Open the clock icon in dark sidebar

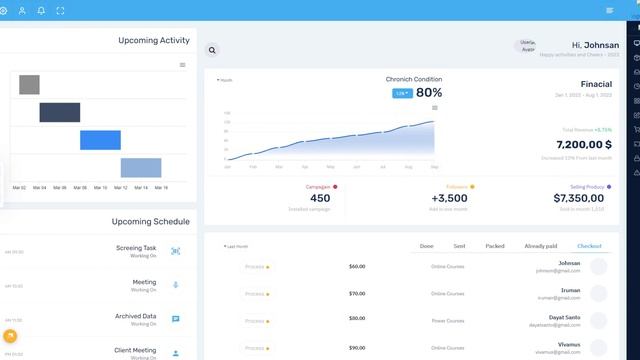tap(636, 87)
